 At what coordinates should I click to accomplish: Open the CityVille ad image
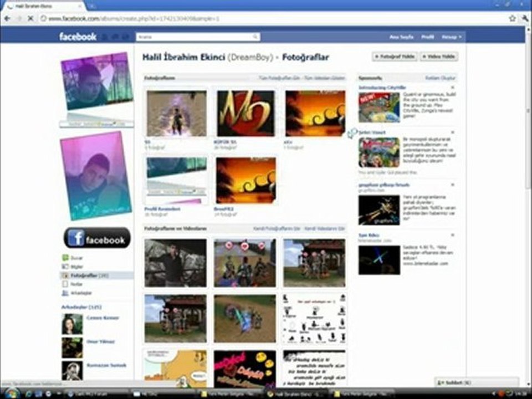point(379,108)
